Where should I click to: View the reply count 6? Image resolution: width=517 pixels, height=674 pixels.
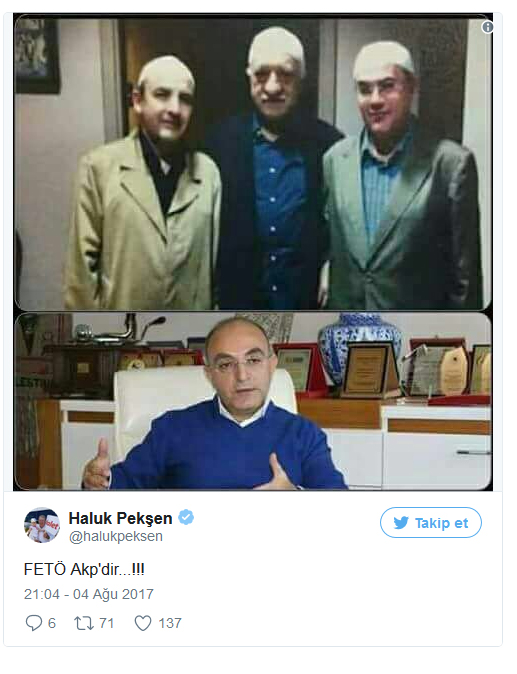coord(52,623)
